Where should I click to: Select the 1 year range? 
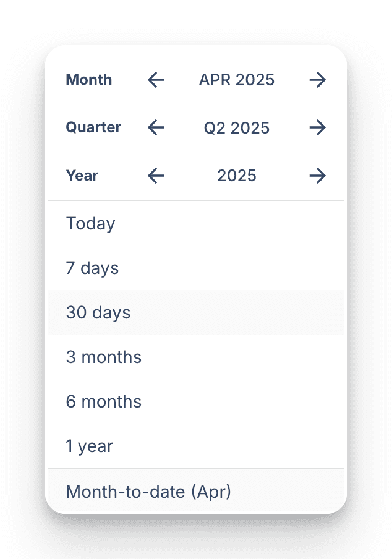(x=90, y=446)
